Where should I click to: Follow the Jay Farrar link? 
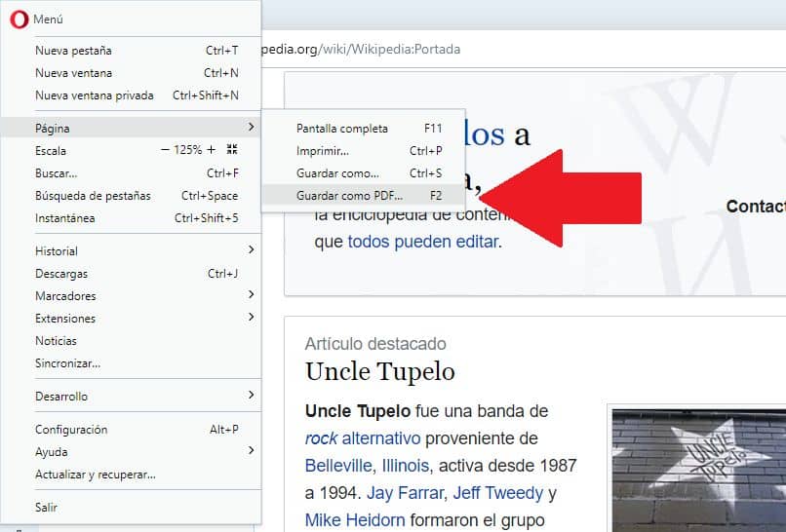tap(405, 493)
